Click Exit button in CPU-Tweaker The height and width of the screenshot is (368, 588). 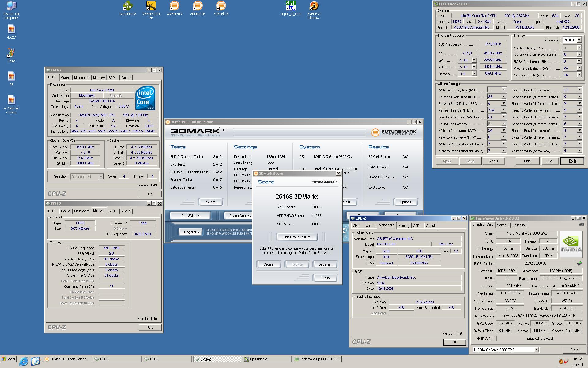coord(572,161)
